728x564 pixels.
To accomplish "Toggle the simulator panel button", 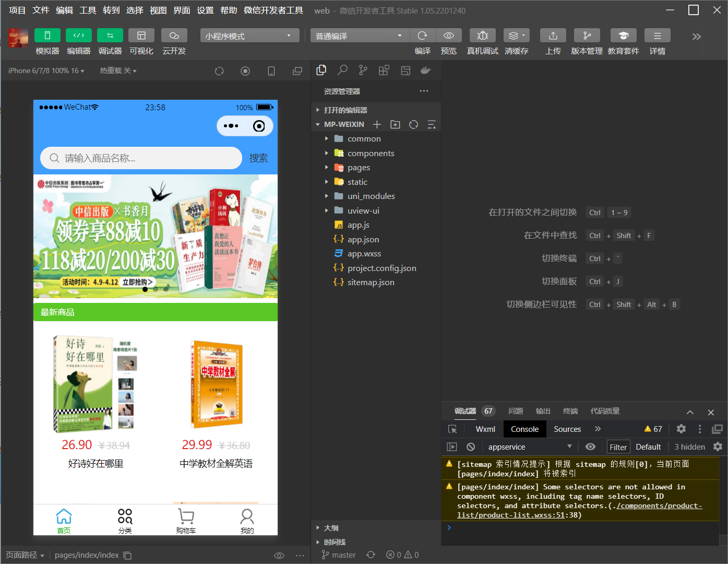I will pos(47,36).
